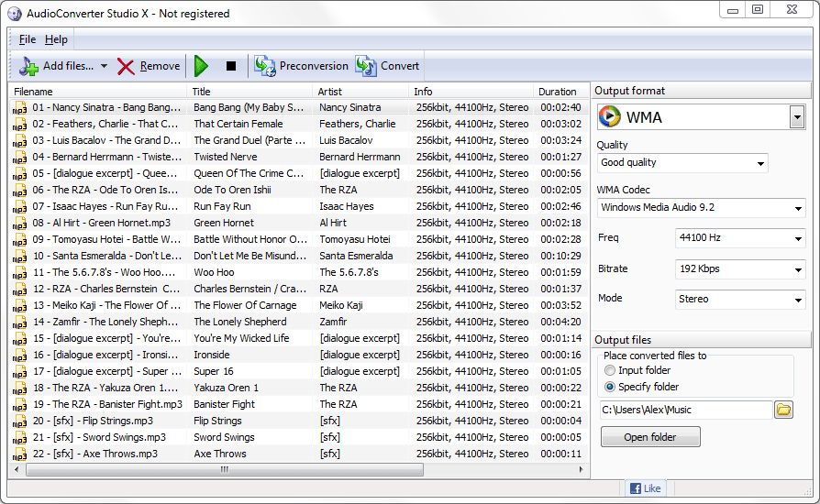Click the red Remove icon
The height and width of the screenshot is (504, 820).
126,66
